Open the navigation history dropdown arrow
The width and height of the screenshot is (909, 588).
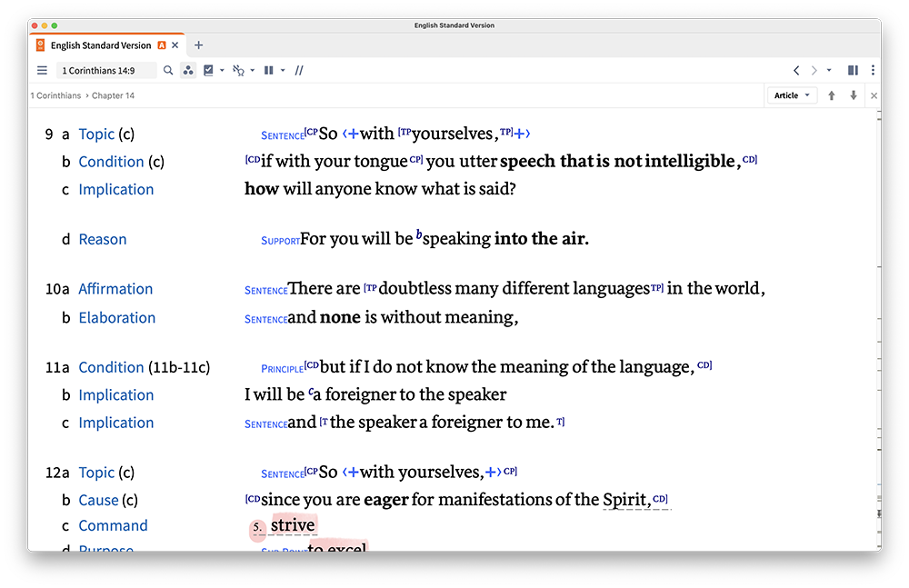tap(829, 71)
